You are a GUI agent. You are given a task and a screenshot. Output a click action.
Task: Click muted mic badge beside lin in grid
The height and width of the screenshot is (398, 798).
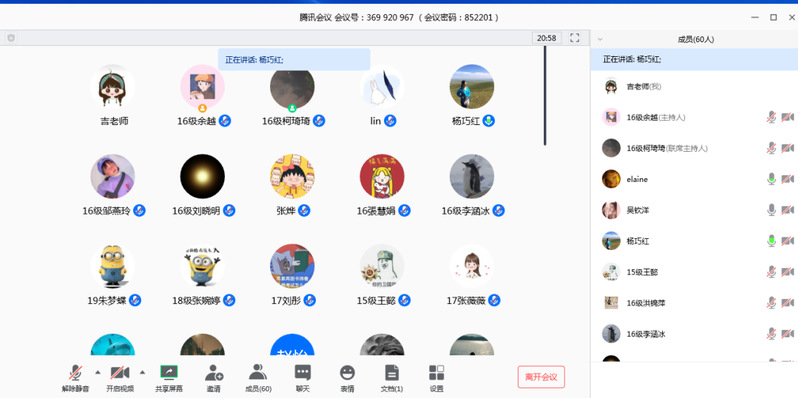[390, 121]
